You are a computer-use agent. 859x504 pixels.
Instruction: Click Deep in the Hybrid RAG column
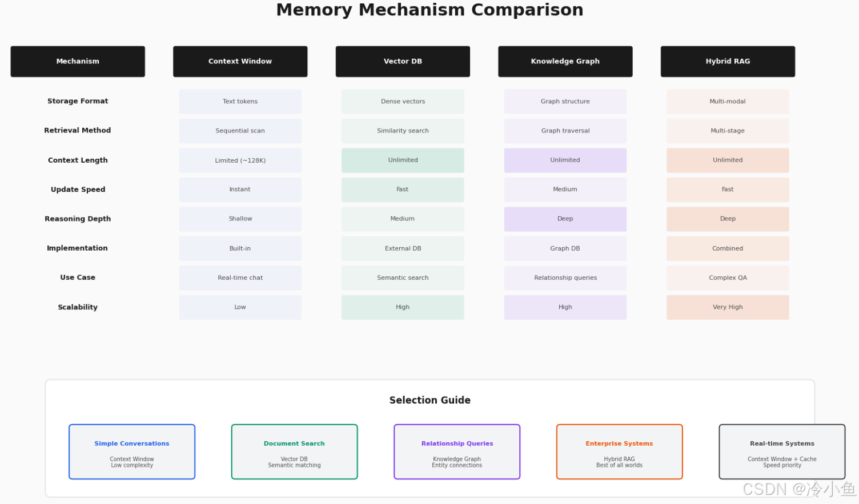coord(728,219)
